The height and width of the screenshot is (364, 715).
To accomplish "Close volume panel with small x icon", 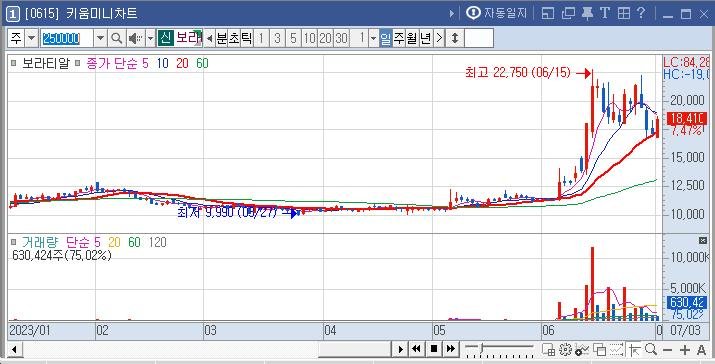I will (x=703, y=240).
